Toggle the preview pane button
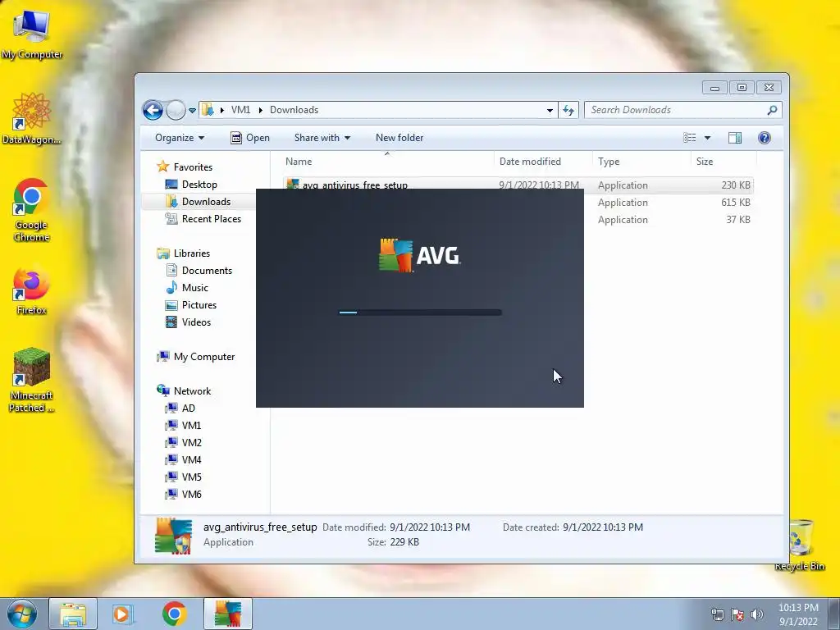 click(735, 138)
